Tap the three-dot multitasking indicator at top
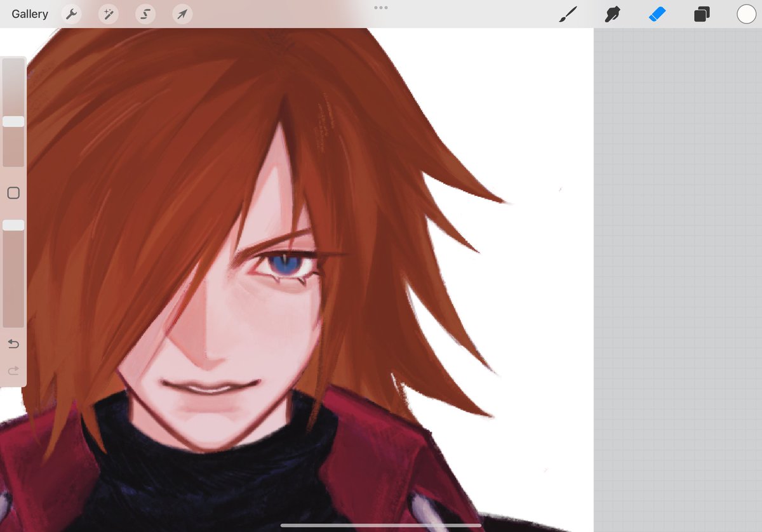This screenshot has height=532, width=762. pos(381,8)
